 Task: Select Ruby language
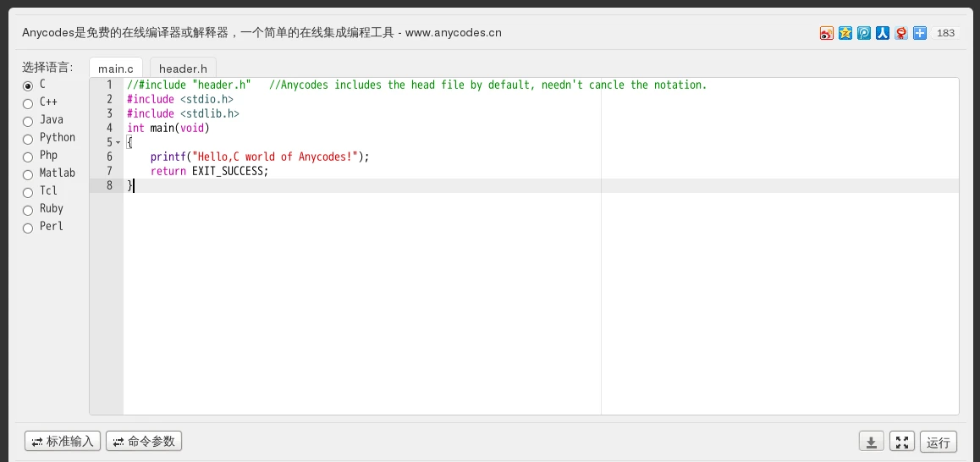click(x=27, y=210)
